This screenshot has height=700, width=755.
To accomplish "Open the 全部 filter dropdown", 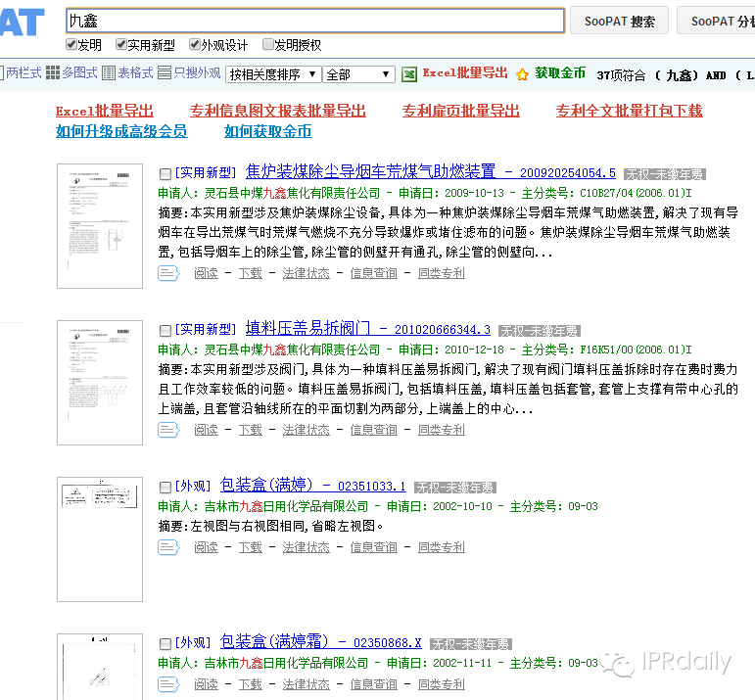I will (x=358, y=74).
